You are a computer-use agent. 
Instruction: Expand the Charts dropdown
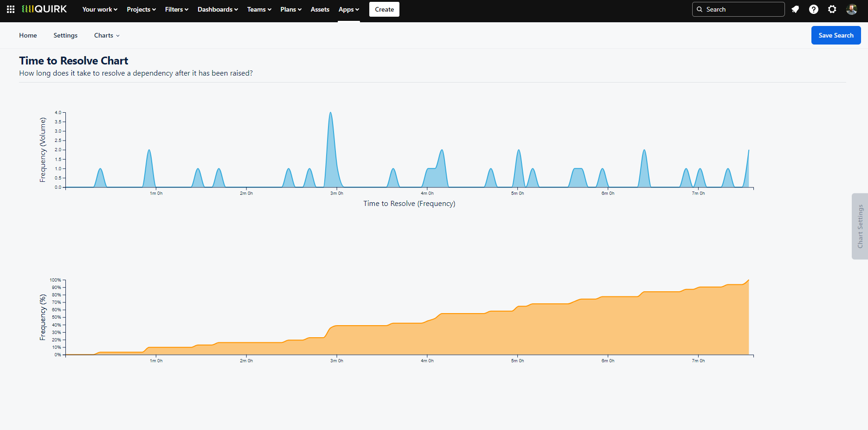[107, 35]
